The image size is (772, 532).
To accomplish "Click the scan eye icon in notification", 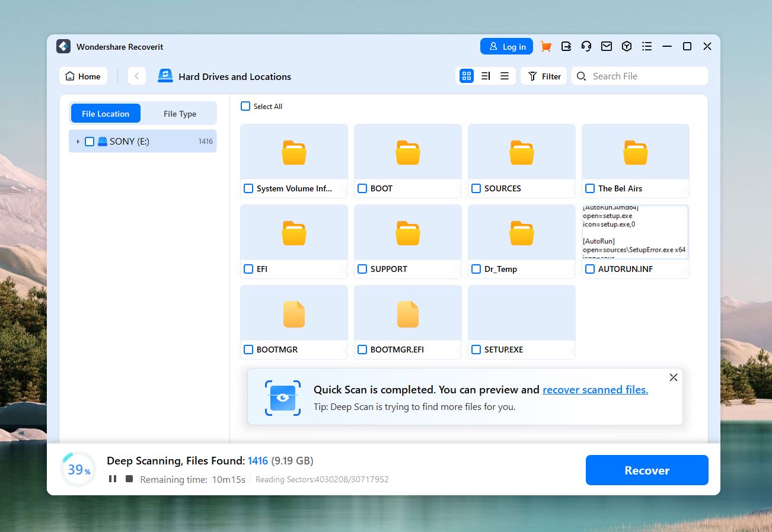I will coord(283,398).
